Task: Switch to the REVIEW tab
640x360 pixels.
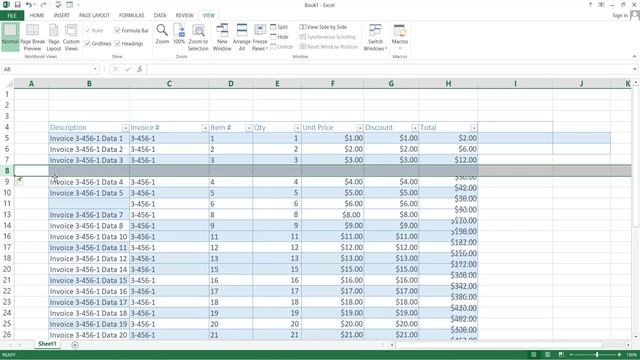Action: coord(184,16)
